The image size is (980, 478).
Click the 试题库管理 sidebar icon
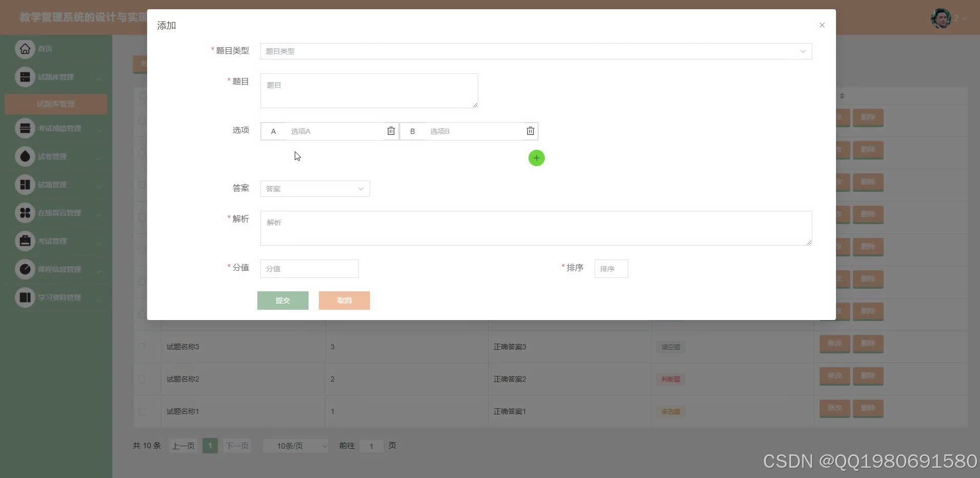pyautogui.click(x=25, y=76)
